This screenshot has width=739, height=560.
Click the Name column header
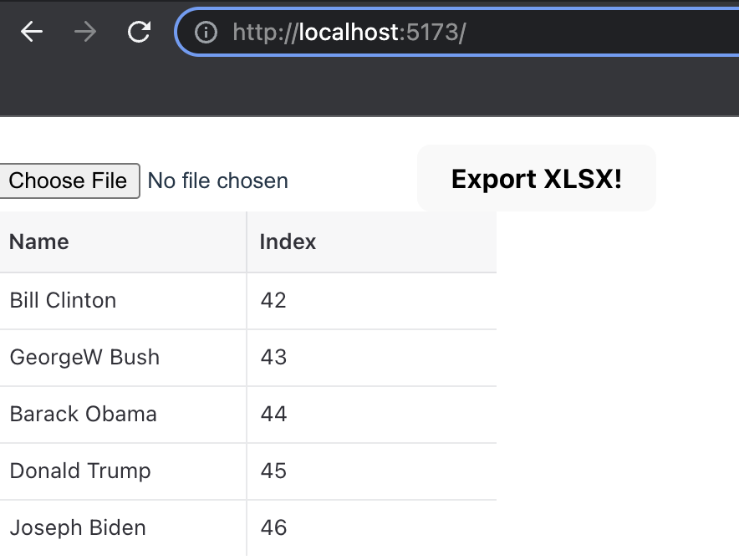click(x=39, y=242)
